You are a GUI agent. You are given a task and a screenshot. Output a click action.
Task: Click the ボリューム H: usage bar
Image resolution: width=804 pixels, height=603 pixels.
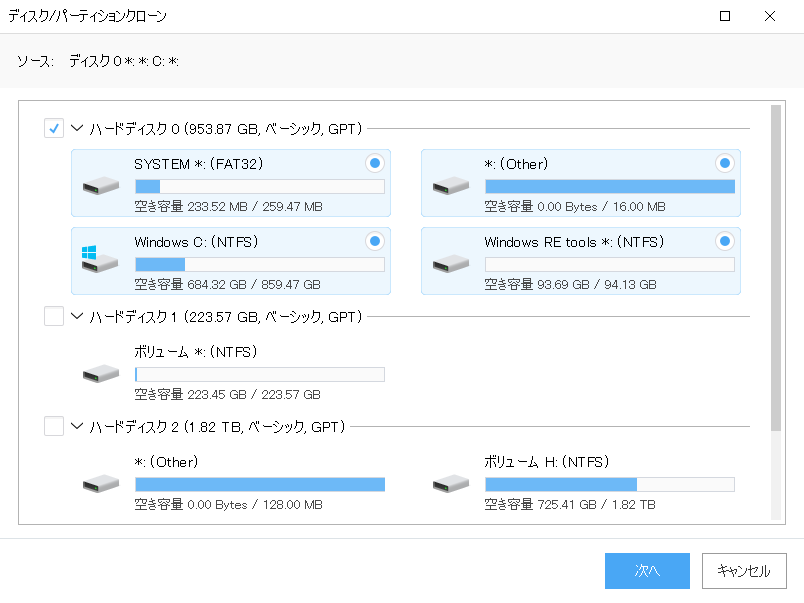610,485
